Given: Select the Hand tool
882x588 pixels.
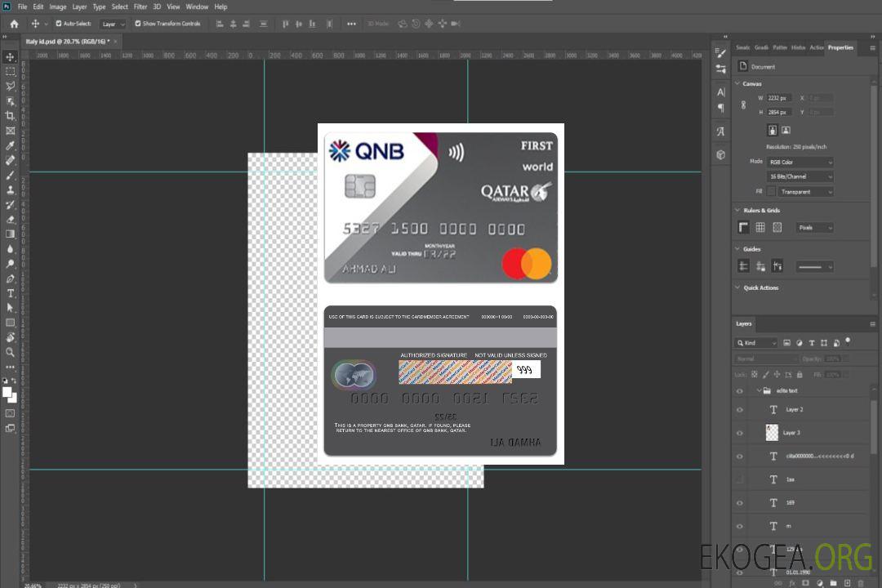Looking at the screenshot, I should coord(10,337).
